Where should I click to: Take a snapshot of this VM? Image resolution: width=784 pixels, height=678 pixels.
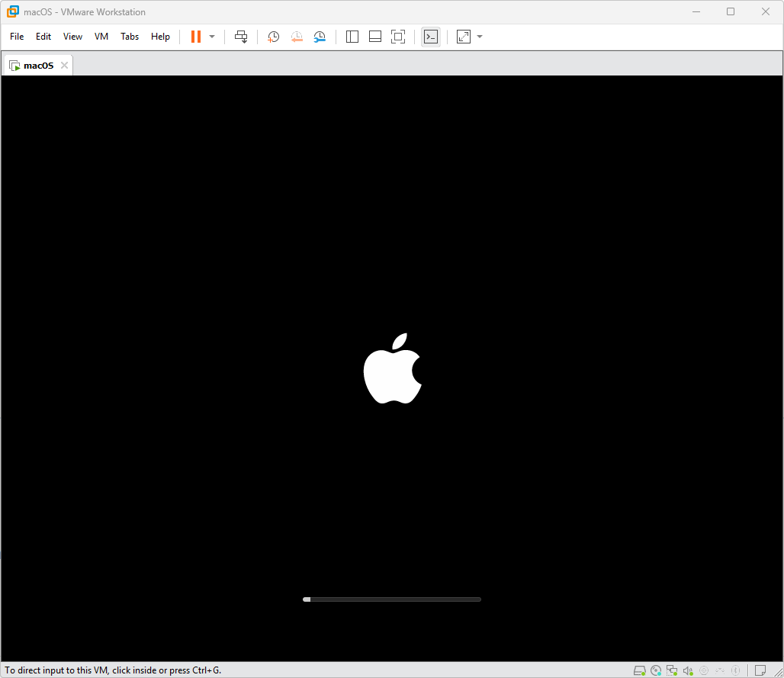tap(273, 37)
